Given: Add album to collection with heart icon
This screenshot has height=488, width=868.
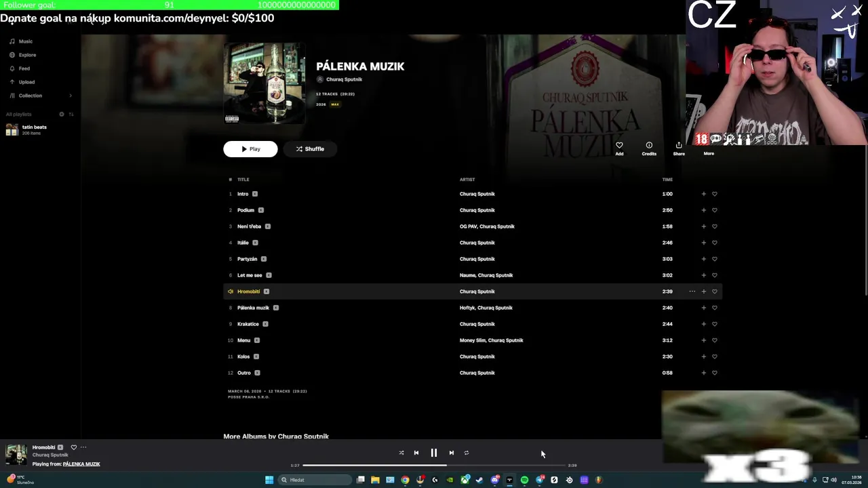Looking at the screenshot, I should [619, 148].
